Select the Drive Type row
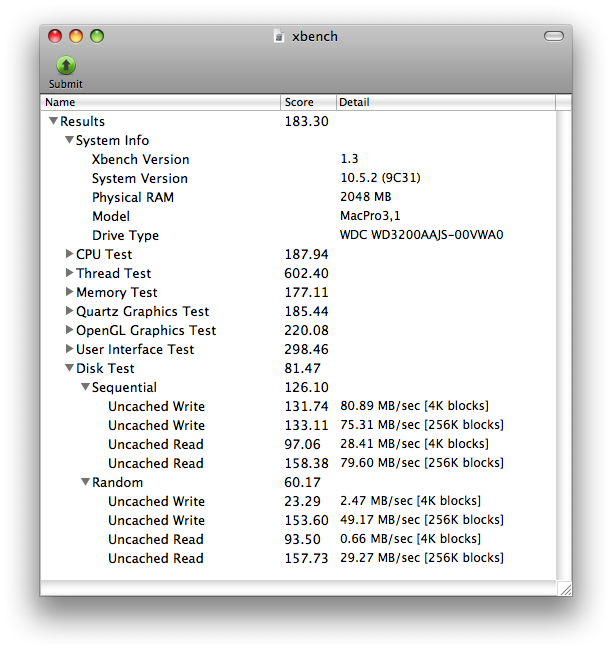612x651 pixels. tap(298, 235)
